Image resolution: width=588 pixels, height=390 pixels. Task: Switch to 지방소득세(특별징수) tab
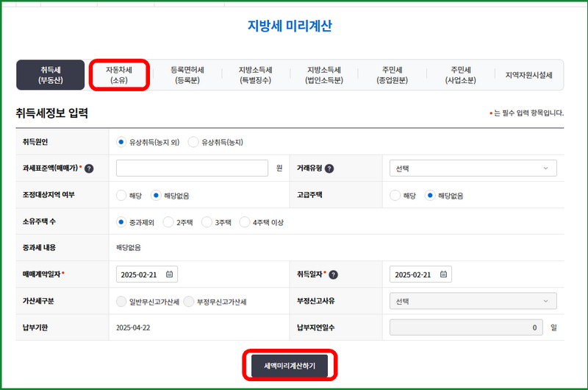point(255,75)
